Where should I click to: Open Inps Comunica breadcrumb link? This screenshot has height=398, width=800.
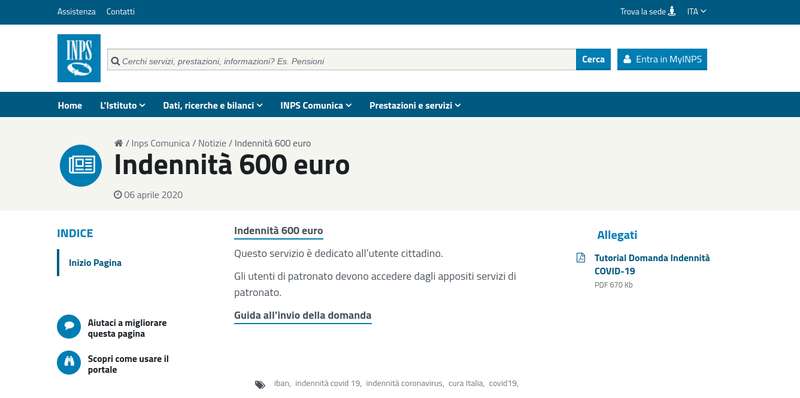[160, 143]
